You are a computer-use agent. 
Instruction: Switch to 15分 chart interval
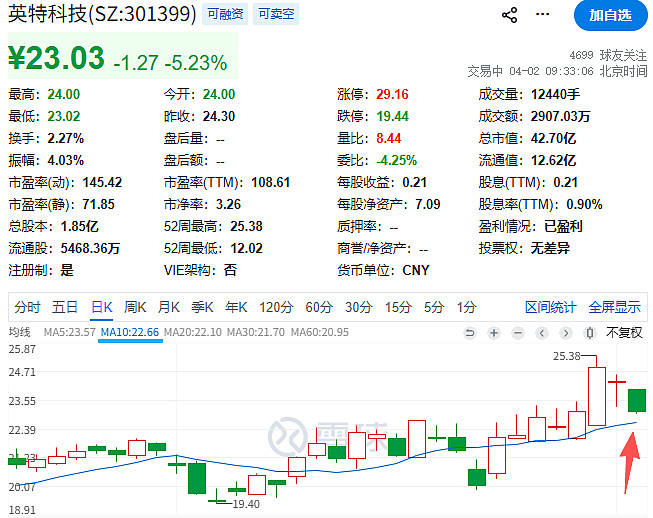coord(398,307)
